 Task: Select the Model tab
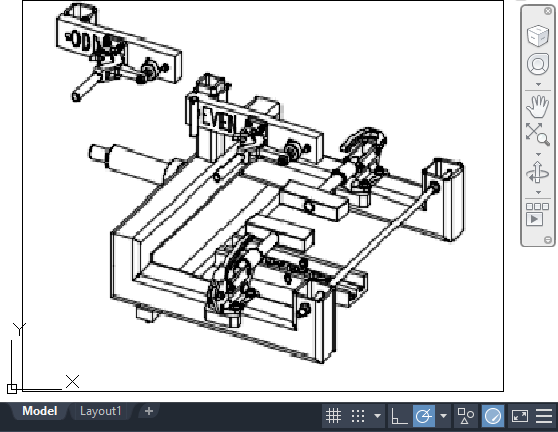[40, 411]
